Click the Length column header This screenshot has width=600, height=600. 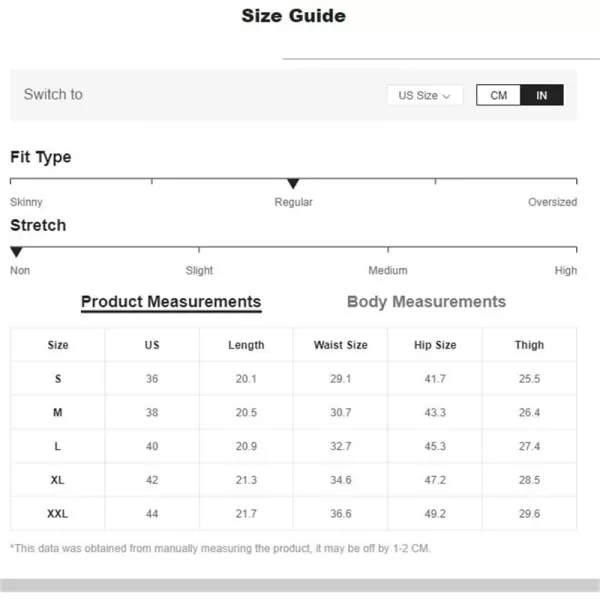[x=246, y=345]
